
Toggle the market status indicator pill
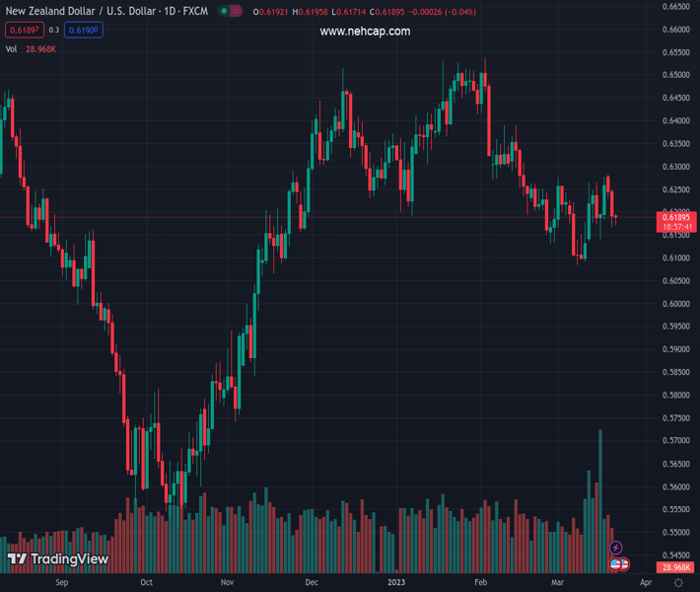[x=230, y=12]
